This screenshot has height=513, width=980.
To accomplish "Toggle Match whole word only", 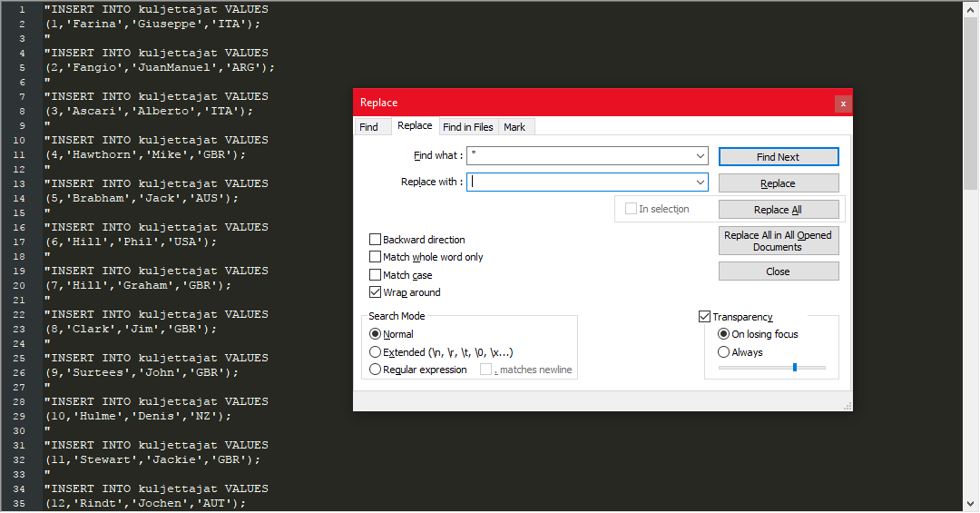I will pyautogui.click(x=376, y=257).
